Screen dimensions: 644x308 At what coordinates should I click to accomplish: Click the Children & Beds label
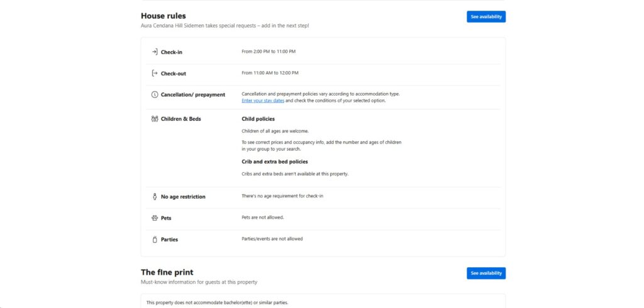click(x=180, y=119)
